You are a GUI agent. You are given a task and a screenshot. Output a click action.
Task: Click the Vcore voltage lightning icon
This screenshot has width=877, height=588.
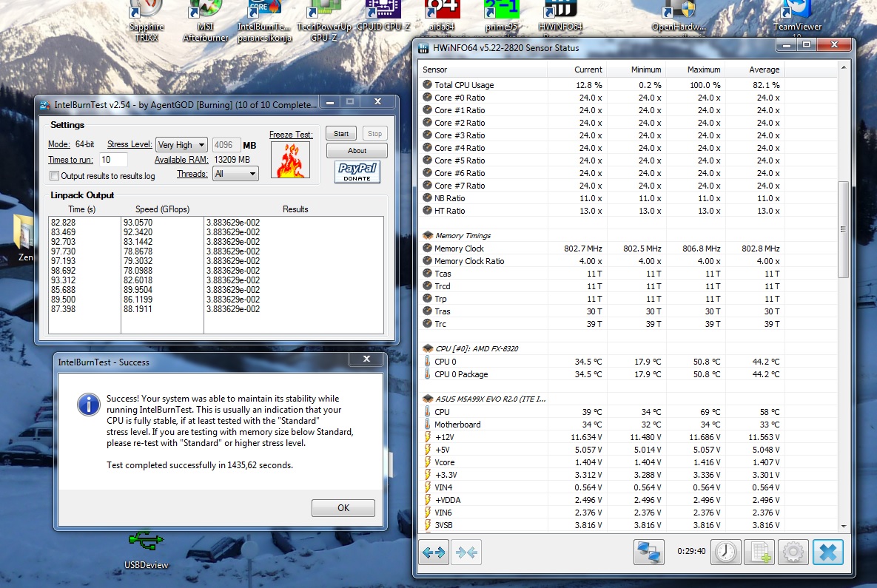(x=427, y=462)
